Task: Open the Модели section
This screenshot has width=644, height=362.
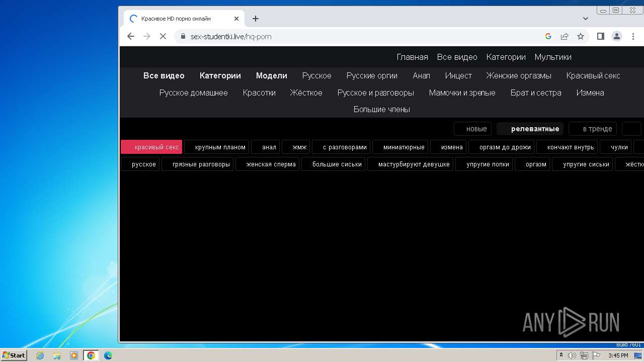Action: coord(271,75)
